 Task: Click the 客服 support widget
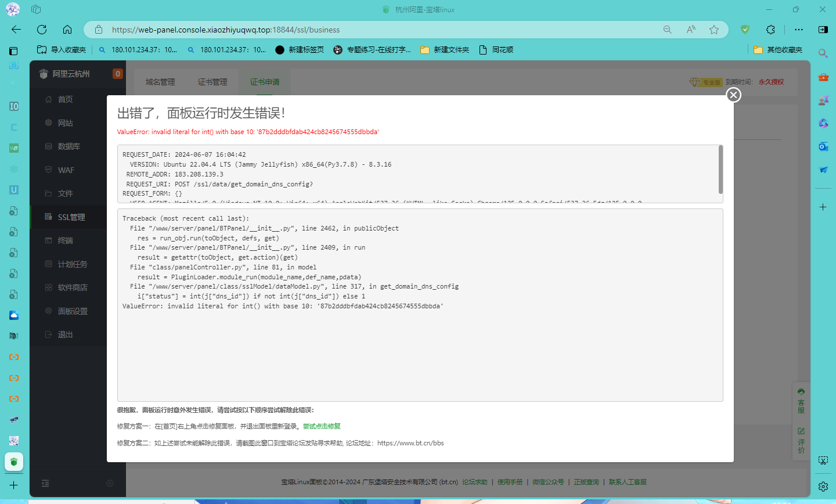tap(801, 401)
